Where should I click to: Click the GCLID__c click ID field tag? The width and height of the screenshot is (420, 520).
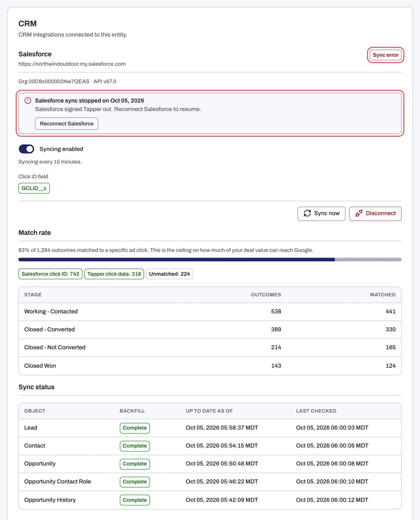click(34, 188)
